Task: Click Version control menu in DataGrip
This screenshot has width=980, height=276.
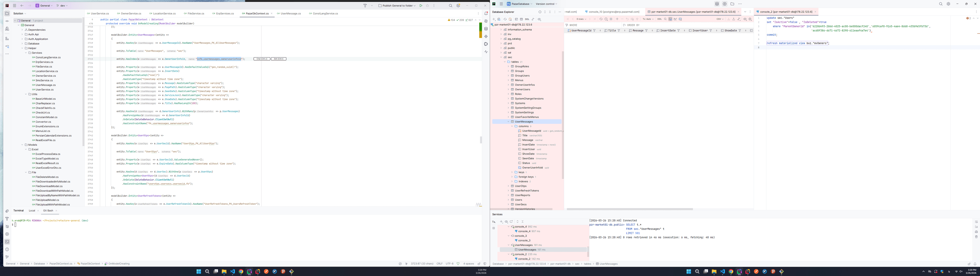Action: (x=546, y=4)
